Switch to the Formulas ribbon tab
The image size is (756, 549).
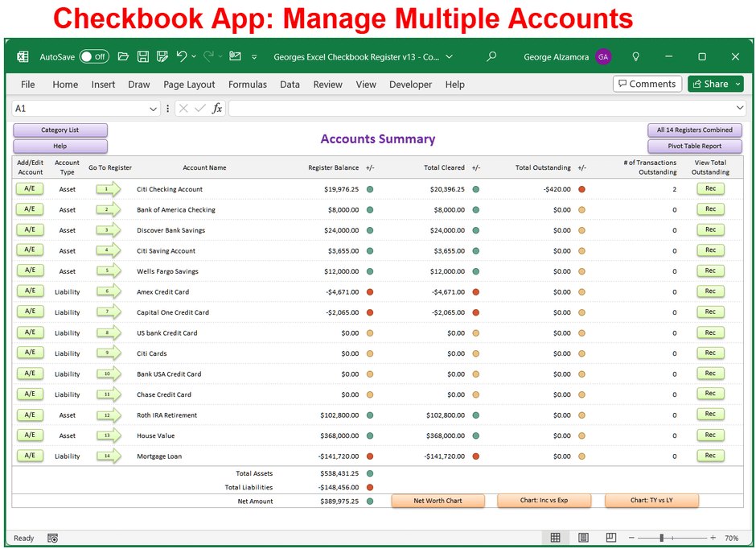point(248,84)
